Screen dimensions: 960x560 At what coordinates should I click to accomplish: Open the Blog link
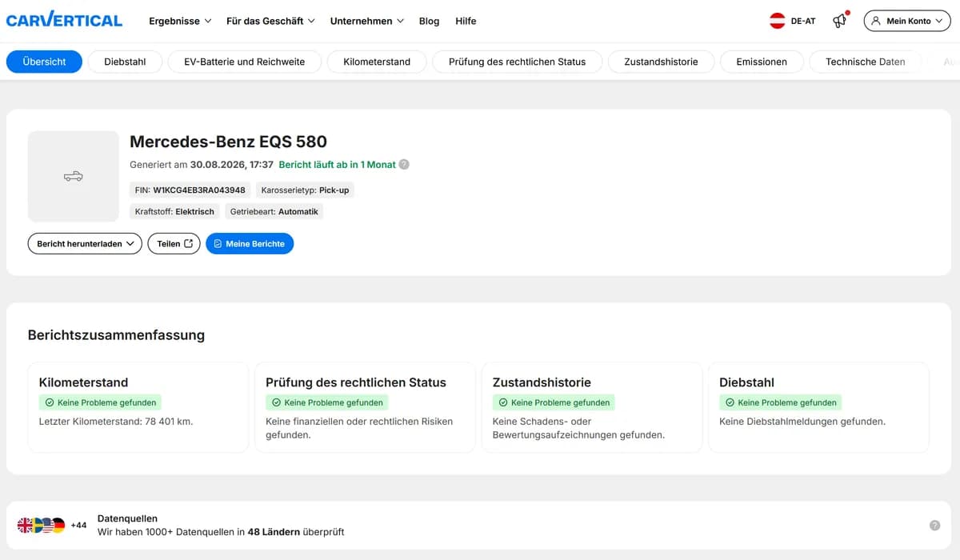click(x=429, y=21)
